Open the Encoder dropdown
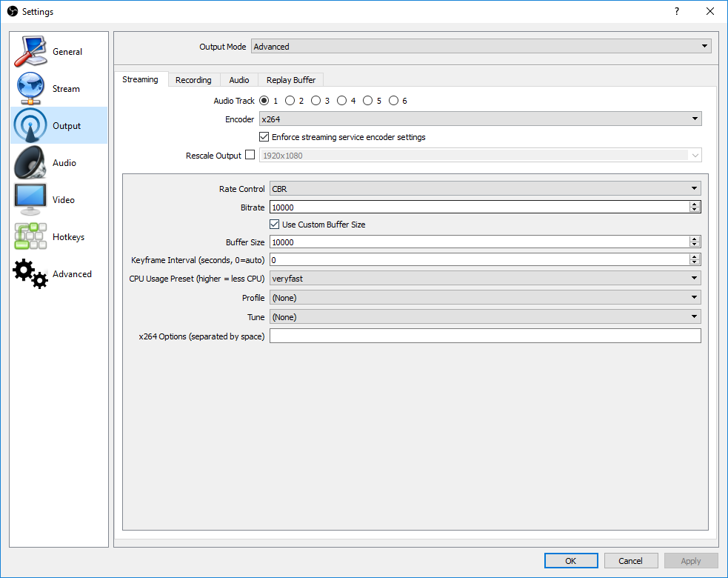The height and width of the screenshot is (578, 728). click(x=480, y=119)
